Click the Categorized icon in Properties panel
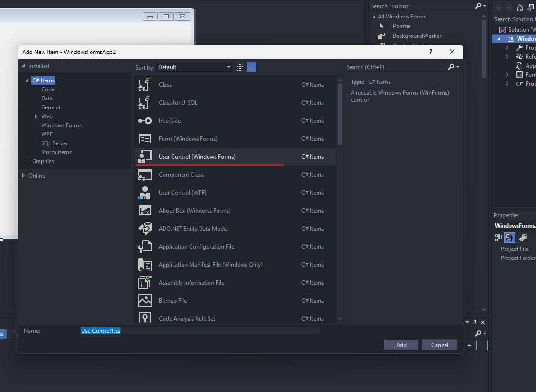Image resolution: width=536 pixels, height=392 pixels. (x=499, y=238)
